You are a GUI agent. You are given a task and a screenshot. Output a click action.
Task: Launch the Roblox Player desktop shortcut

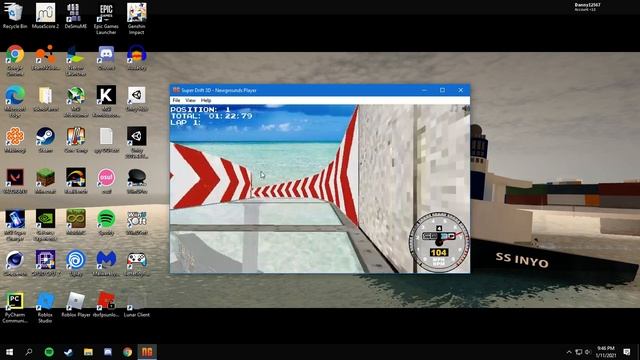[76, 304]
